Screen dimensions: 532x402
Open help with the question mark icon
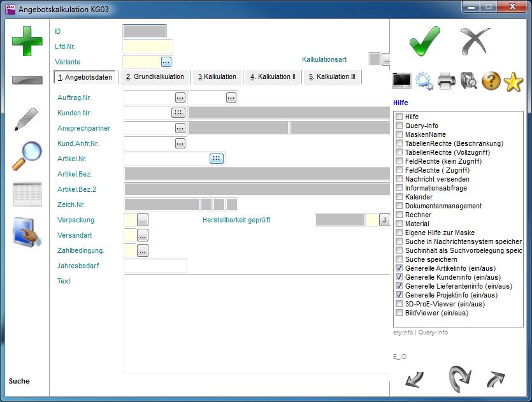(x=491, y=81)
